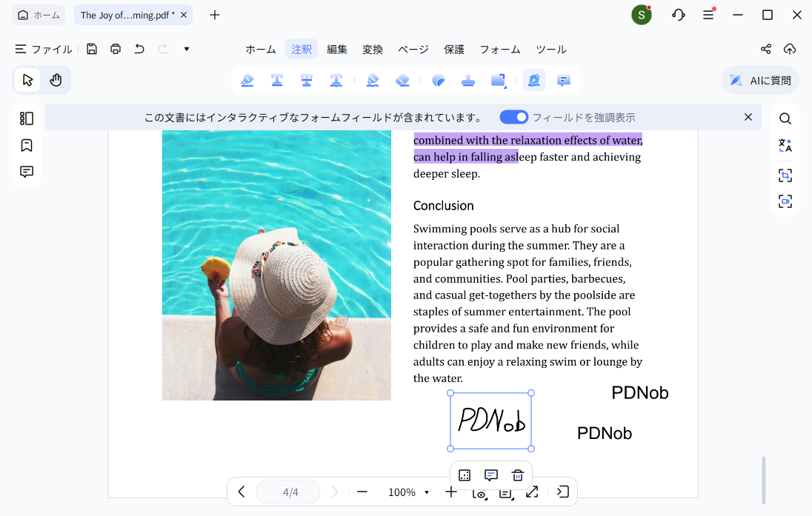Click the swimming pool photo

276,265
